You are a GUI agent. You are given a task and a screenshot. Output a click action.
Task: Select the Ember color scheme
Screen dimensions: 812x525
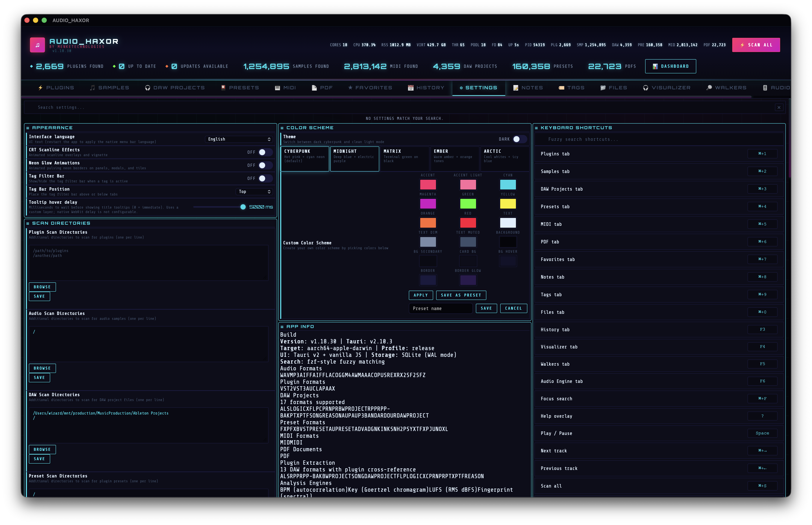click(x=455, y=159)
